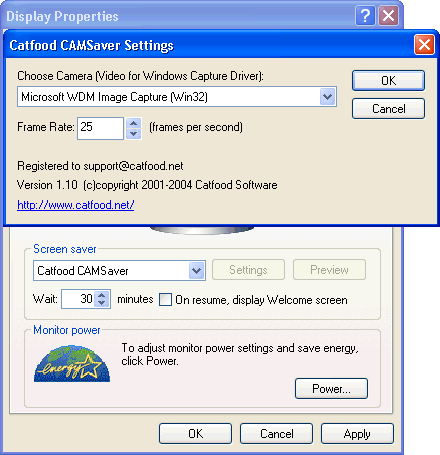
Task: Click the Wait minutes input field
Action: [78, 299]
